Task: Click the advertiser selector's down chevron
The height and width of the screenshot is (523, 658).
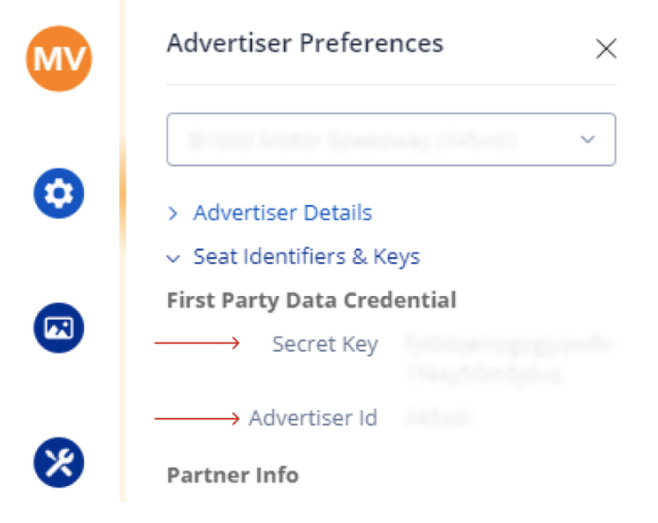Action: pos(588,139)
